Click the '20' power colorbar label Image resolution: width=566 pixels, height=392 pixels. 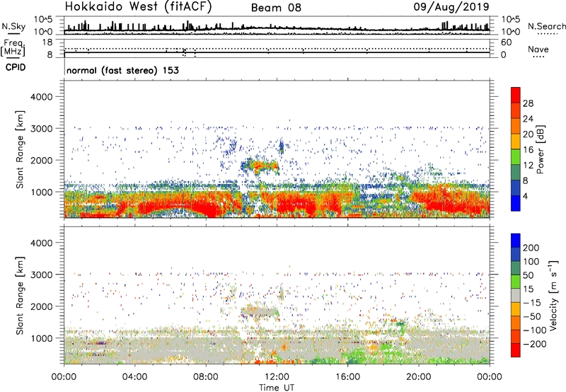coord(528,134)
